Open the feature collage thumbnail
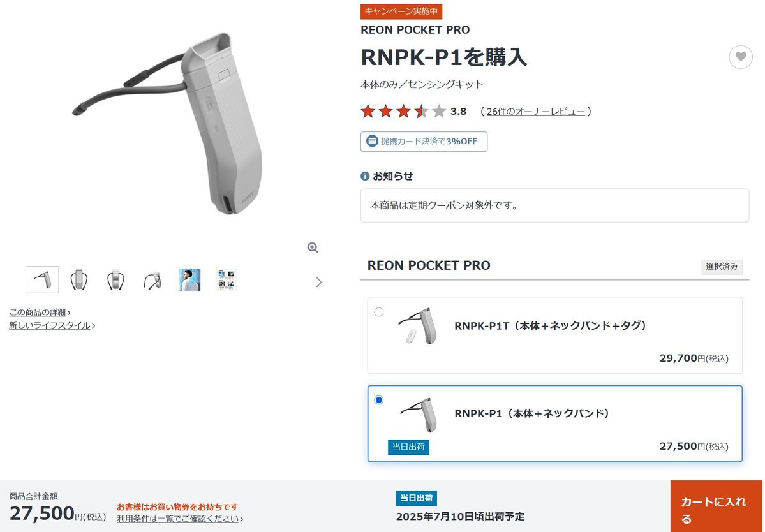The height and width of the screenshot is (532, 765). 227,280
